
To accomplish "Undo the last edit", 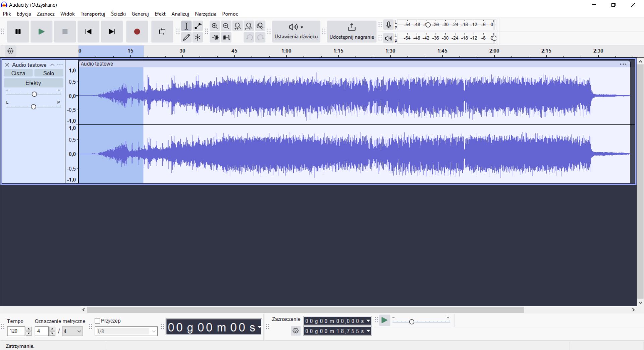I will click(x=249, y=37).
